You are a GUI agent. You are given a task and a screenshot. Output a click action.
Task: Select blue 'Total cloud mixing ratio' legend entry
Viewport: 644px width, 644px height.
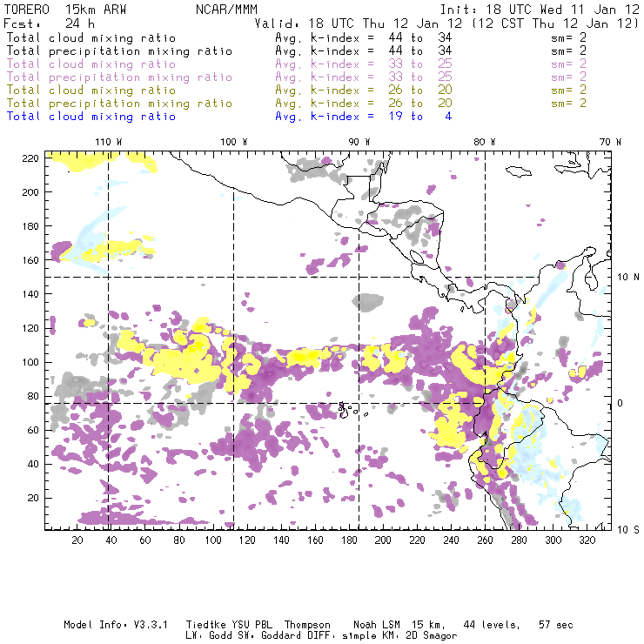click(x=91, y=117)
